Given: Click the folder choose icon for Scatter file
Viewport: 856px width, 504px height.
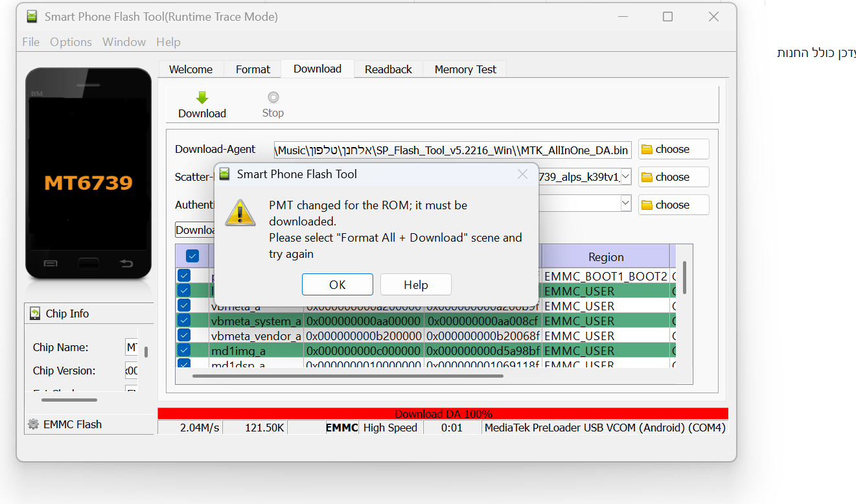Looking at the screenshot, I should tap(647, 178).
